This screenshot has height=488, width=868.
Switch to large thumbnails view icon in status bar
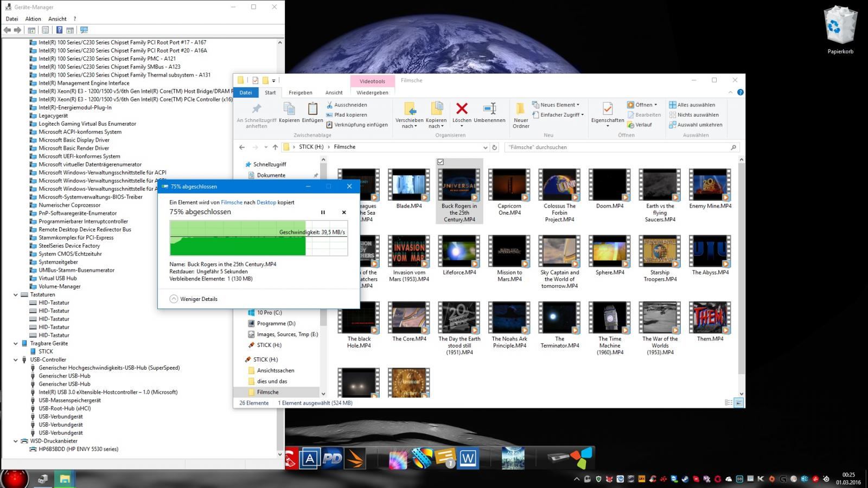coord(739,402)
